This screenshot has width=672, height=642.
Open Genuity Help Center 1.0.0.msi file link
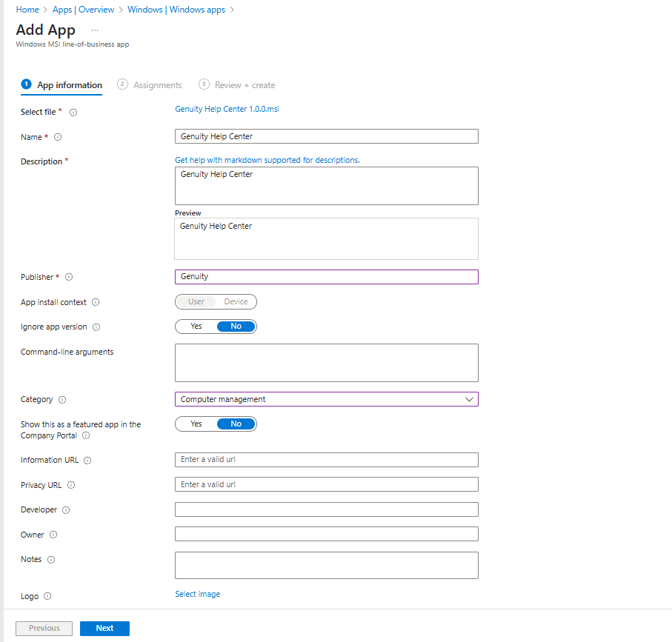227,109
